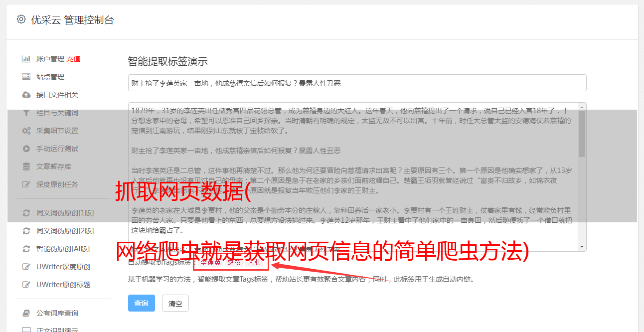
Task: Click the blue 查询 button
Action: click(142, 303)
